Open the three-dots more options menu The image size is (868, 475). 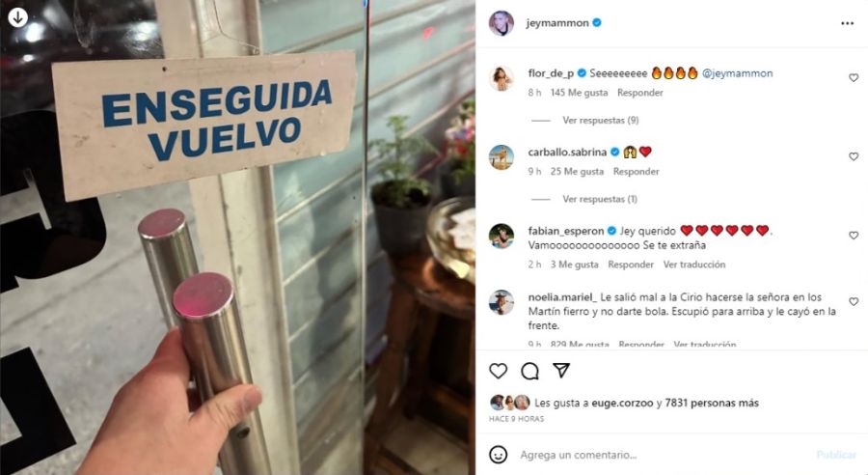(x=847, y=23)
